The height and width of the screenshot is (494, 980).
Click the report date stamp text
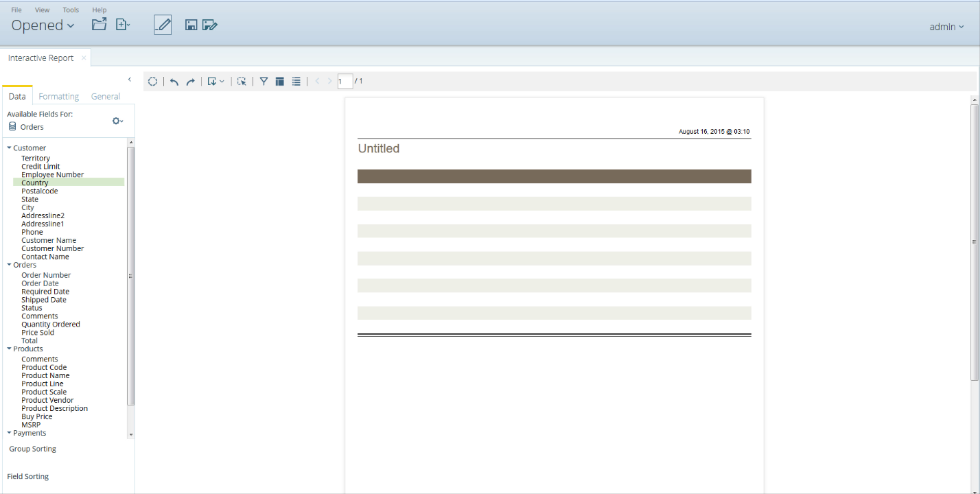(714, 131)
